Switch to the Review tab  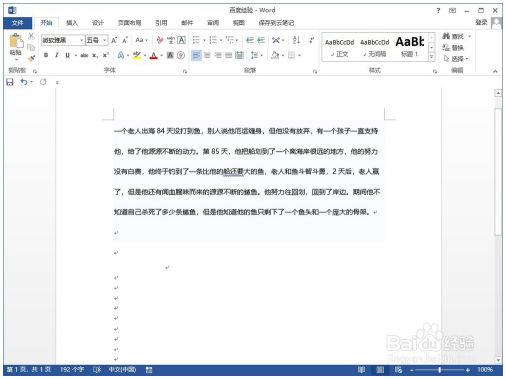coord(213,23)
